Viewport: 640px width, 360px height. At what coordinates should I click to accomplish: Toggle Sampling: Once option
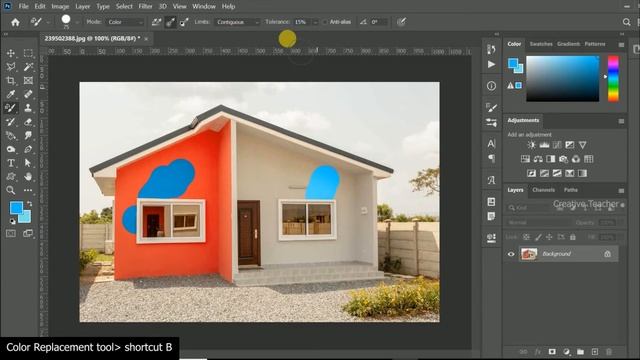point(171,22)
